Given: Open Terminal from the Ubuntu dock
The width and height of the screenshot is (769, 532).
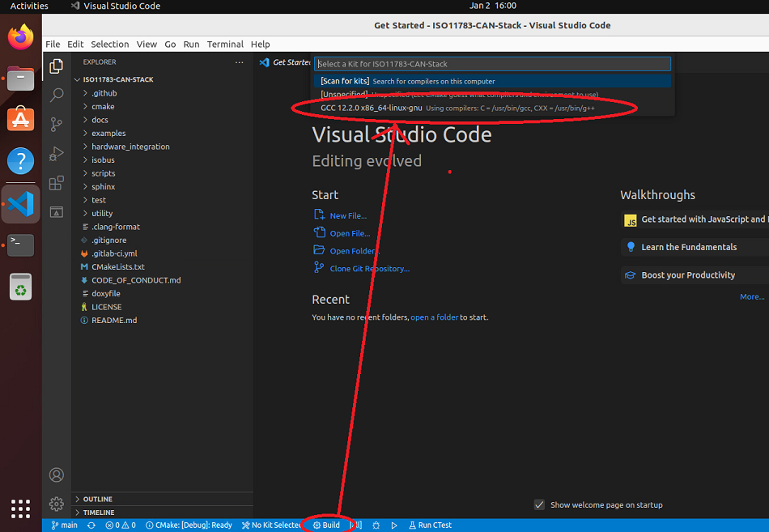Looking at the screenshot, I should (20, 245).
